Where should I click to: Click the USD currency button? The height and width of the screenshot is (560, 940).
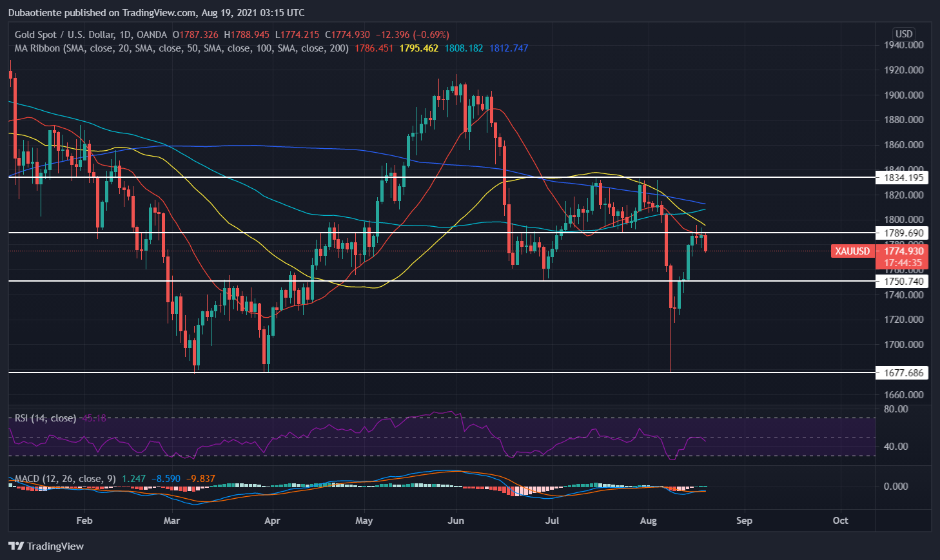[x=904, y=34]
